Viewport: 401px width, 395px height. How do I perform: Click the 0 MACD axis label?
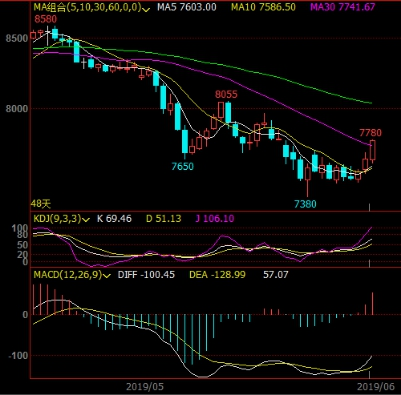[x=25, y=315]
